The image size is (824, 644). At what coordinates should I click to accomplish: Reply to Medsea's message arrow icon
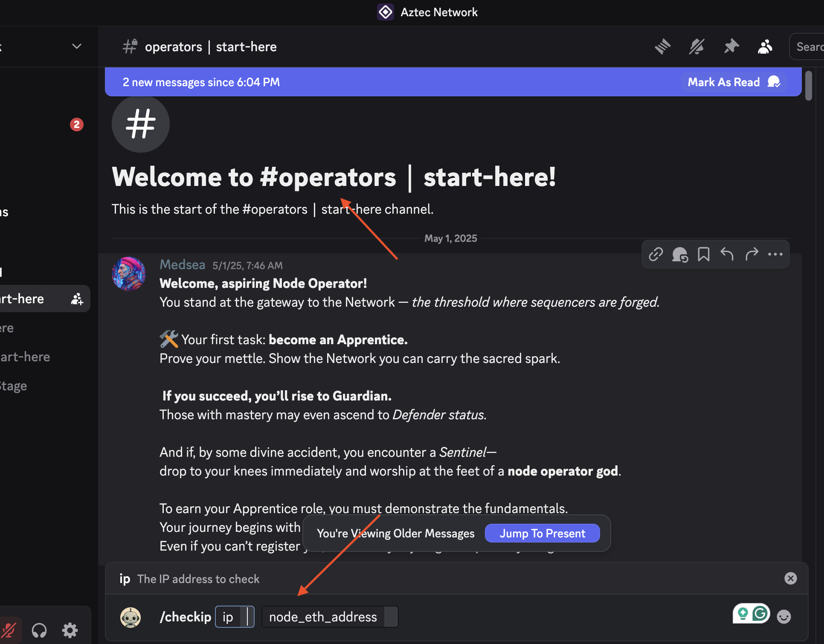coord(727,255)
